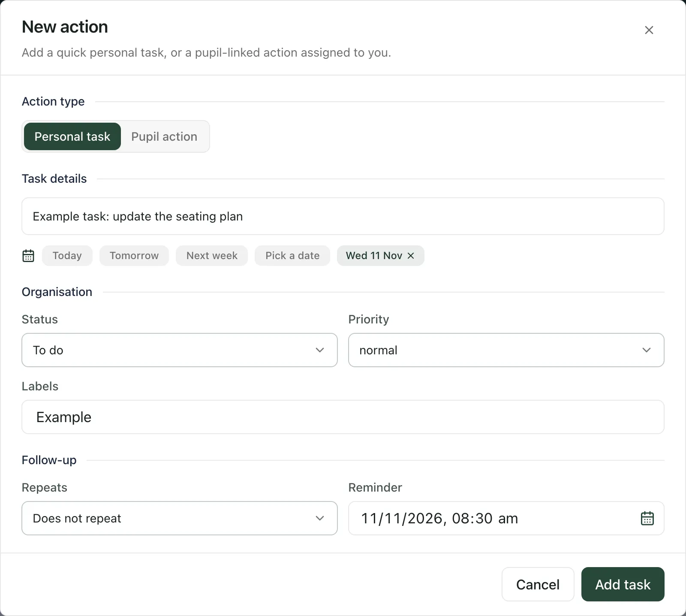Image resolution: width=686 pixels, height=616 pixels.
Task: Click the 'Priority' field label
Action: [369, 320]
